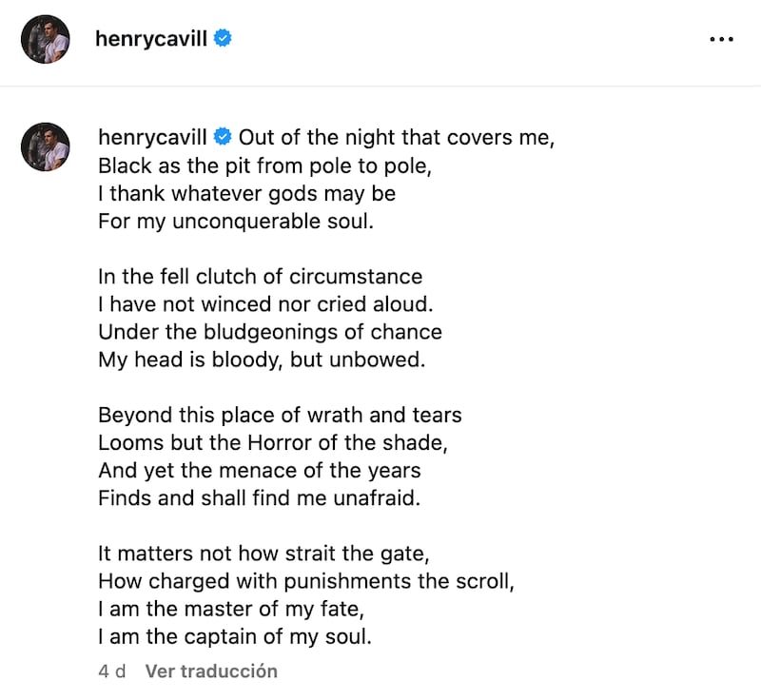Open the profile via the header henrycavill username

(150, 39)
